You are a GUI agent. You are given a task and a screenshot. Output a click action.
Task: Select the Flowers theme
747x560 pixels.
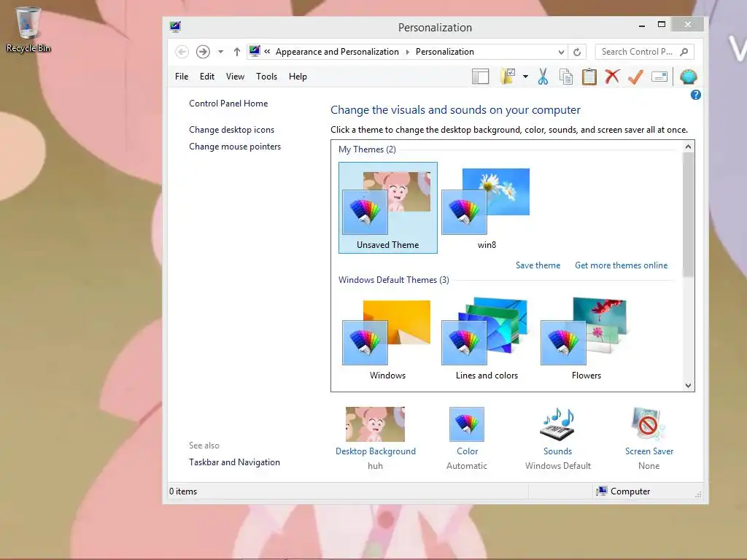(586, 338)
